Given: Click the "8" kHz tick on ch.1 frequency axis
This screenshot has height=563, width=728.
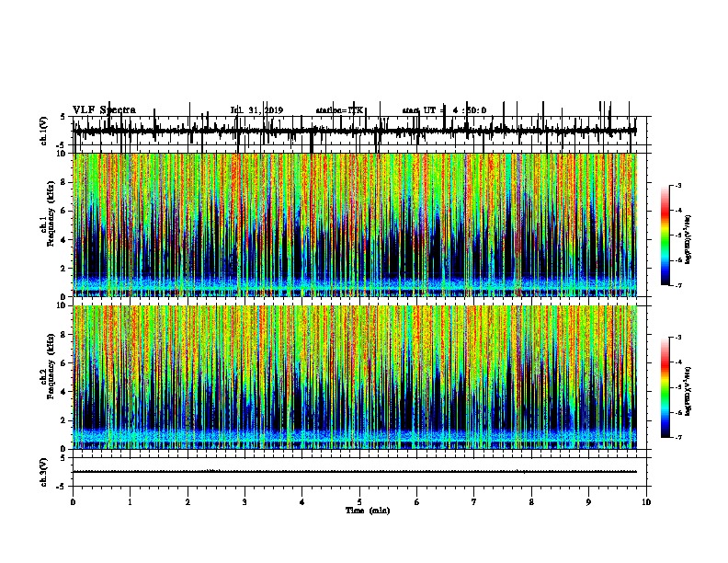Looking at the screenshot, I should 64,182.
